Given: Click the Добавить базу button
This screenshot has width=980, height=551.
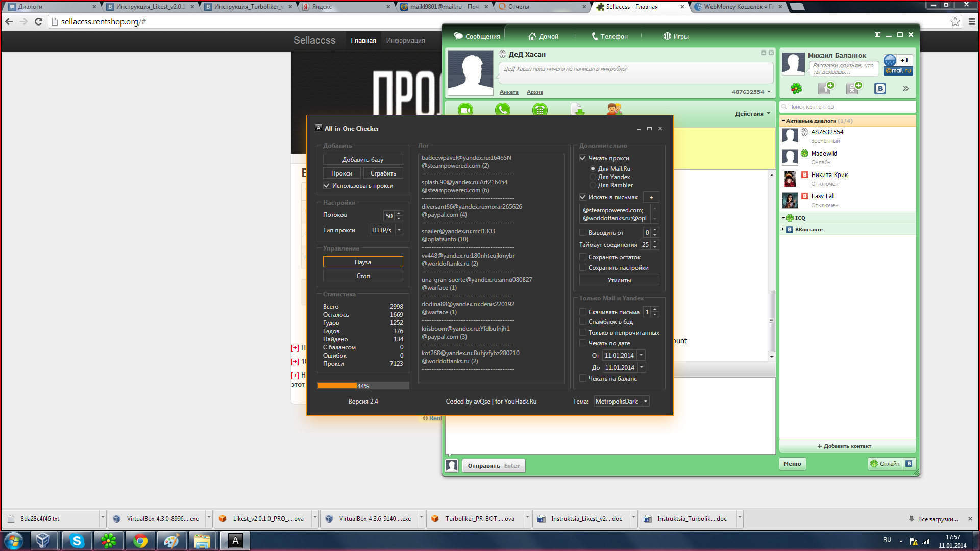Looking at the screenshot, I should click(362, 160).
